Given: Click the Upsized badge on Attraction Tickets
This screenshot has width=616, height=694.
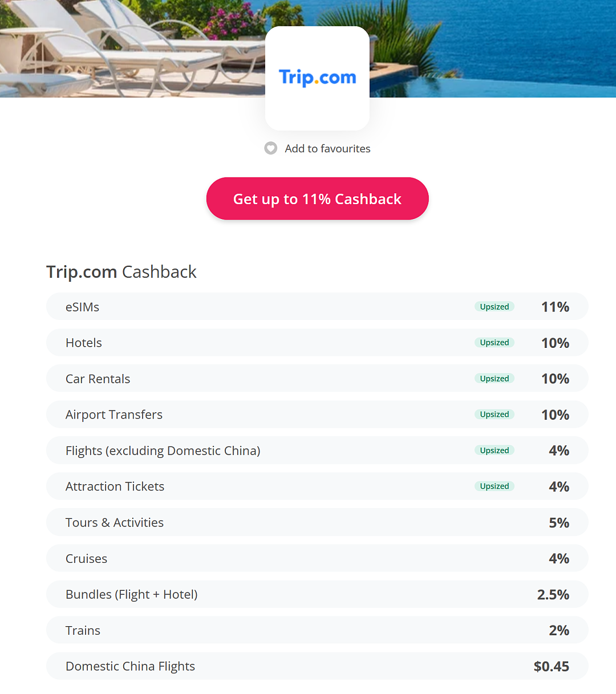Looking at the screenshot, I should (495, 486).
